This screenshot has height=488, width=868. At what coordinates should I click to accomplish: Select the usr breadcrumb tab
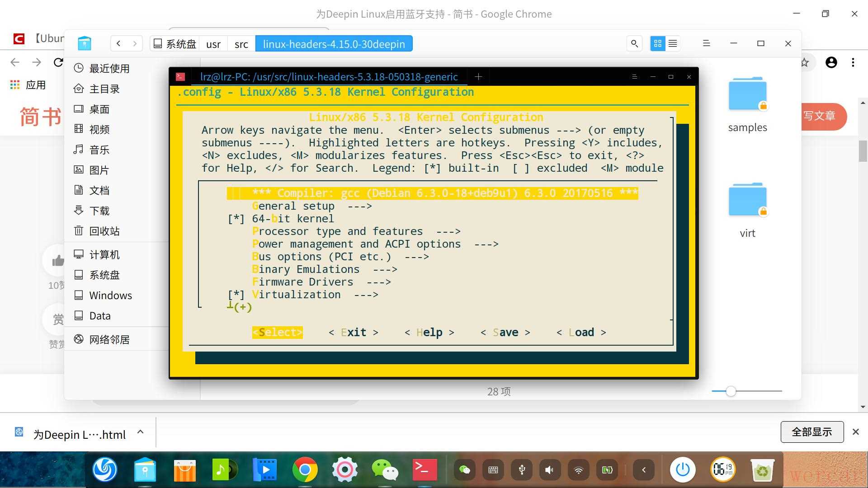(x=213, y=44)
